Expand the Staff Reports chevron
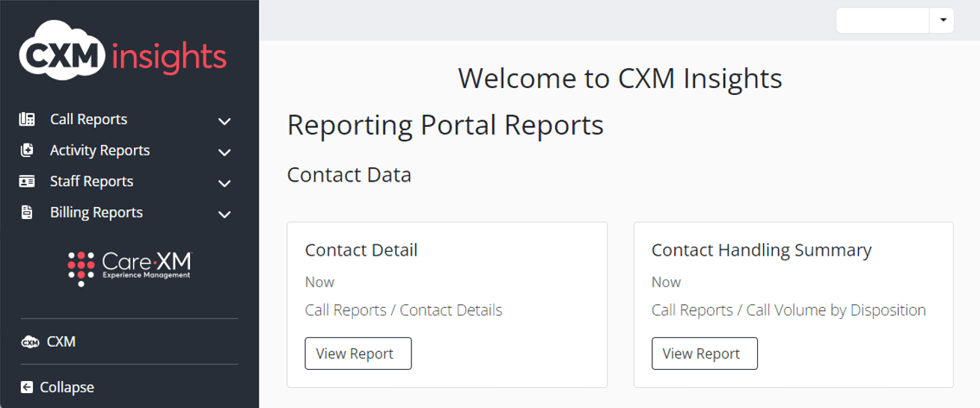This screenshot has width=980, height=408. point(224,183)
